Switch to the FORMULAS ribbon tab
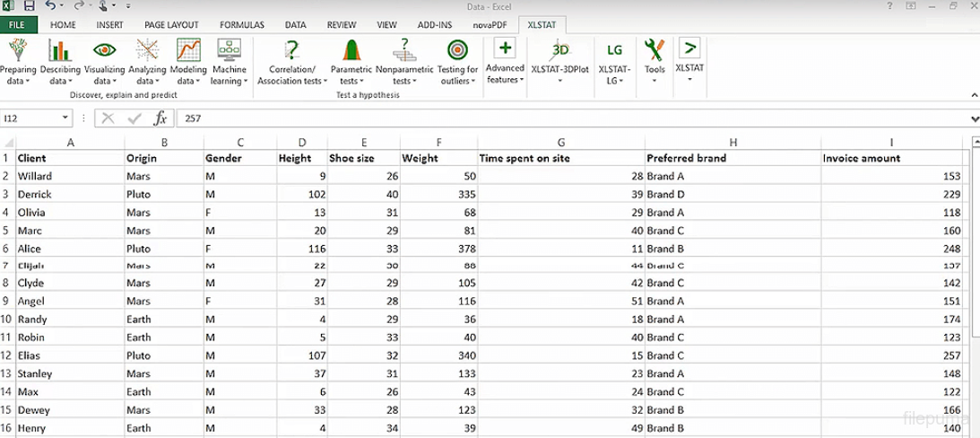980x438 pixels. (242, 25)
